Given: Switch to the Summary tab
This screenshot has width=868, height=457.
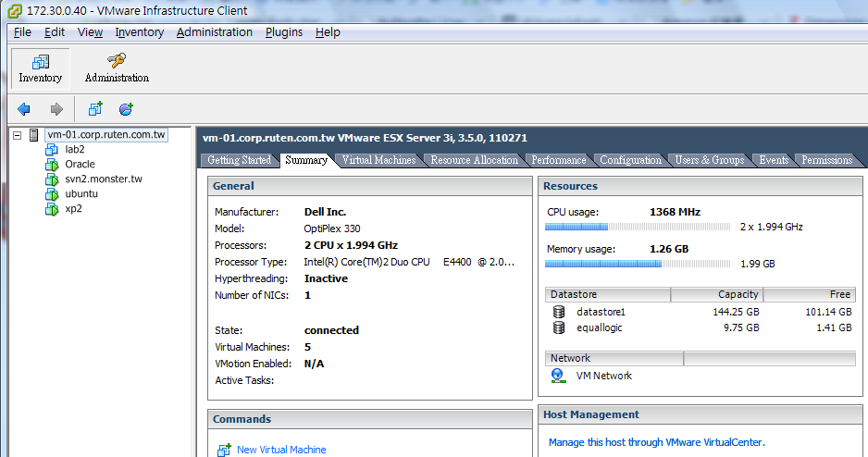Looking at the screenshot, I should click(x=306, y=160).
